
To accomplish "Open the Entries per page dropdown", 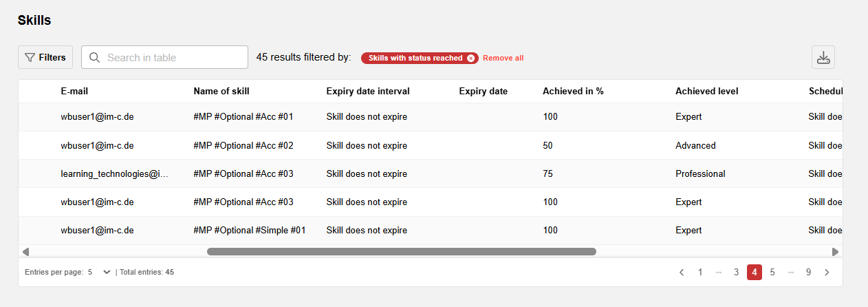I will [x=100, y=273].
